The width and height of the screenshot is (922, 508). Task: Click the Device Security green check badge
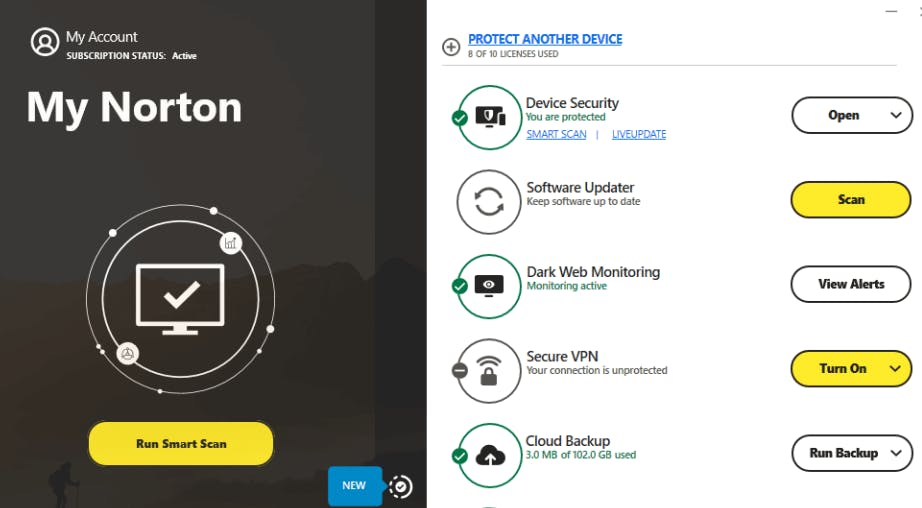pos(460,118)
